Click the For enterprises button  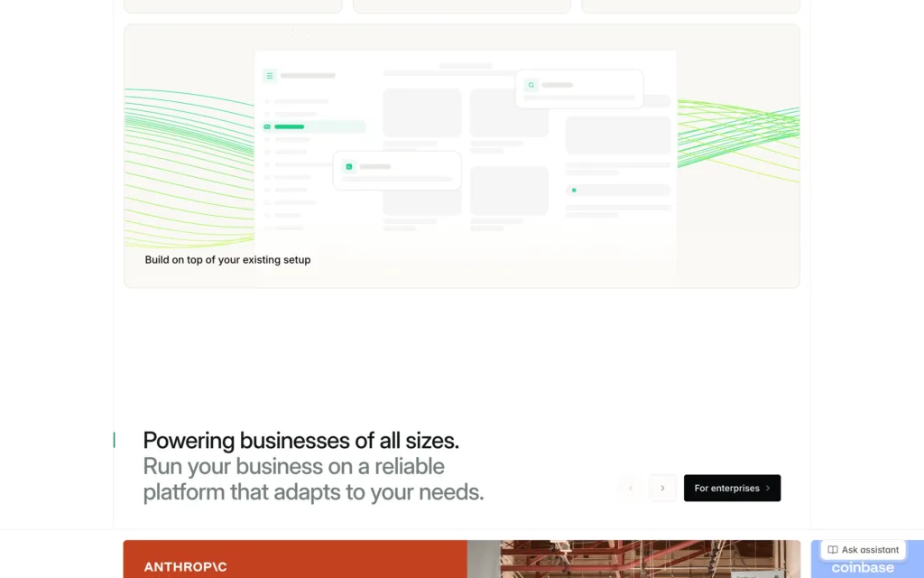click(732, 488)
